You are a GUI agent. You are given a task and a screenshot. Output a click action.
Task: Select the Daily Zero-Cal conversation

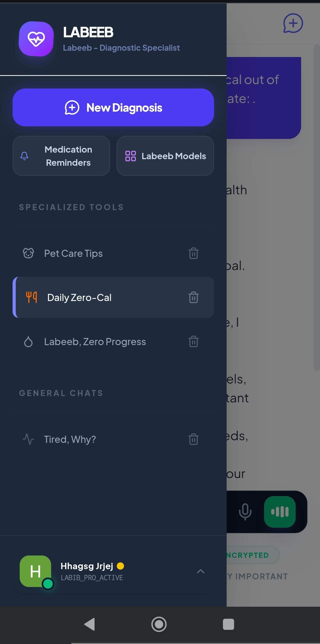(x=113, y=298)
